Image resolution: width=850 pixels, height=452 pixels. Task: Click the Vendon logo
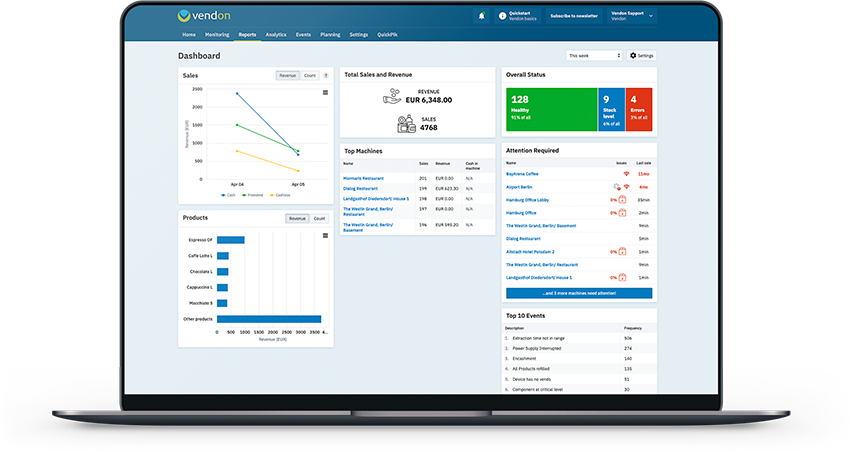[204, 16]
